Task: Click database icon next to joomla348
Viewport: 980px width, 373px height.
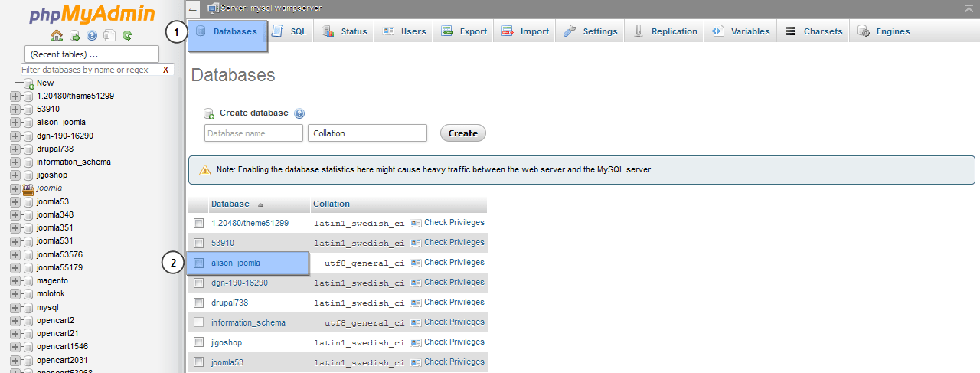Action: 28,215
